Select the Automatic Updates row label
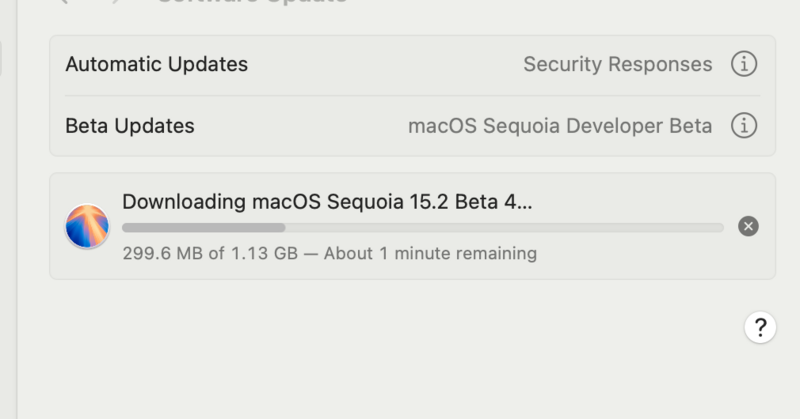The width and height of the screenshot is (800, 419). point(156,65)
